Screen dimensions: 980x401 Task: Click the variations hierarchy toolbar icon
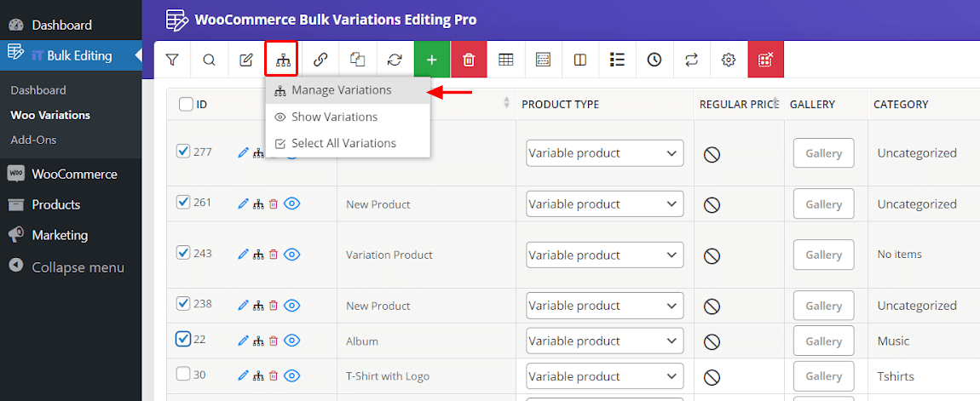283,60
